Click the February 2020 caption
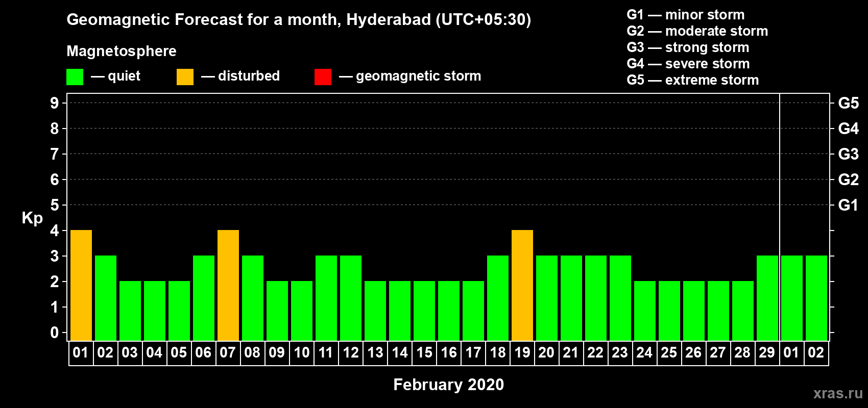The width and height of the screenshot is (868, 408). (448, 385)
